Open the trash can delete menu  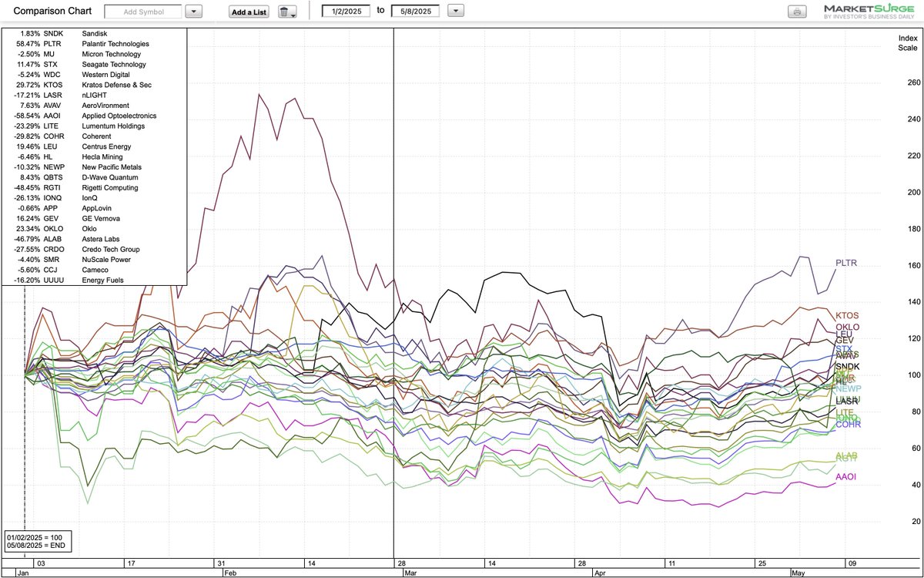[287, 12]
